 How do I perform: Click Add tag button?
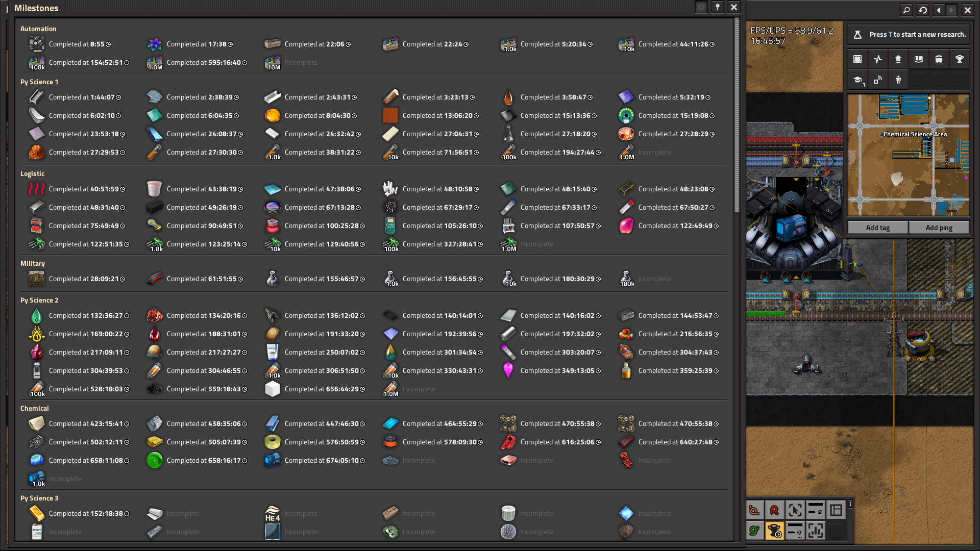(878, 228)
